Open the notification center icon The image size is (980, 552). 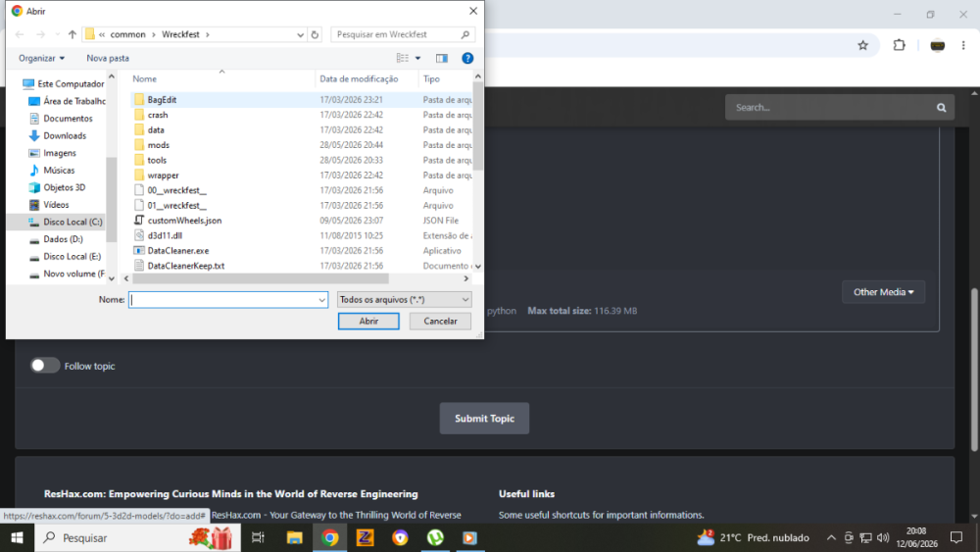click(956, 537)
